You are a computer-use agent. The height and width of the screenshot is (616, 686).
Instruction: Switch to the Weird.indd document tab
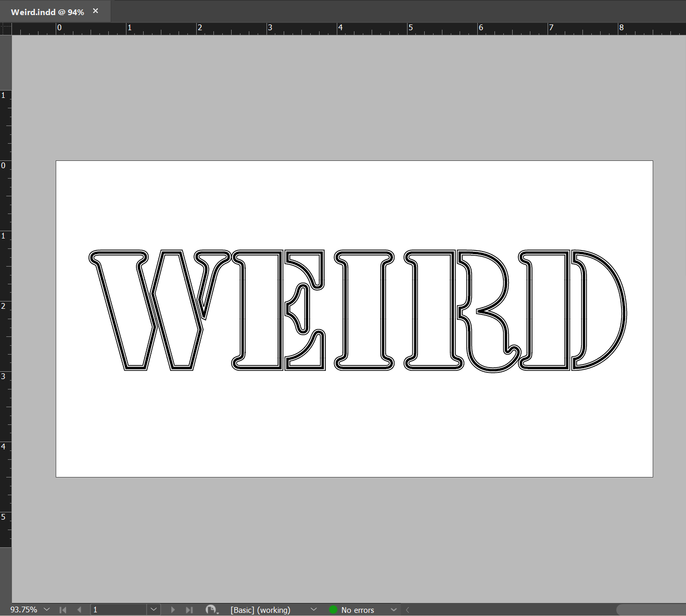(x=47, y=12)
